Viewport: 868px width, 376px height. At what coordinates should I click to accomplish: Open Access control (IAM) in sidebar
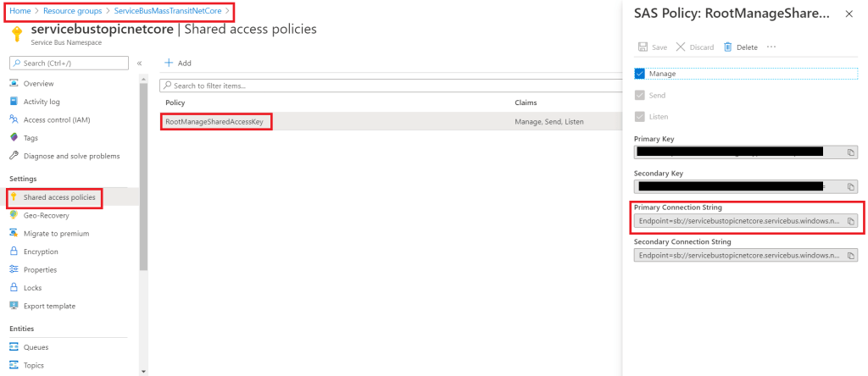pos(57,119)
